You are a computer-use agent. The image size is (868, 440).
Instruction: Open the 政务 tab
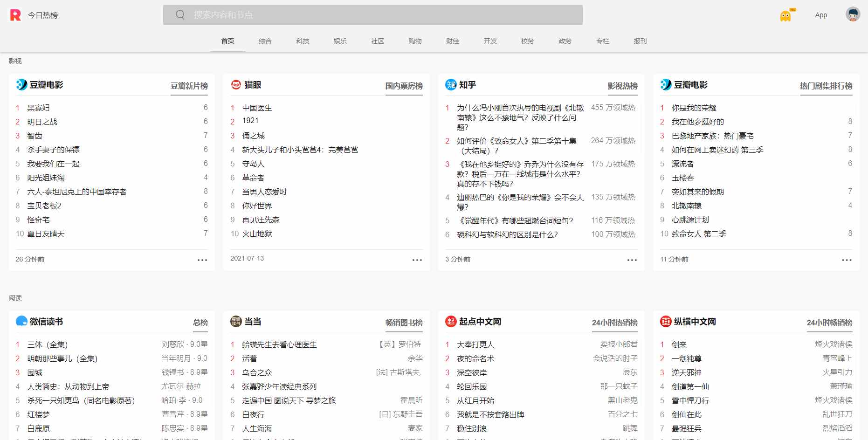tap(565, 41)
